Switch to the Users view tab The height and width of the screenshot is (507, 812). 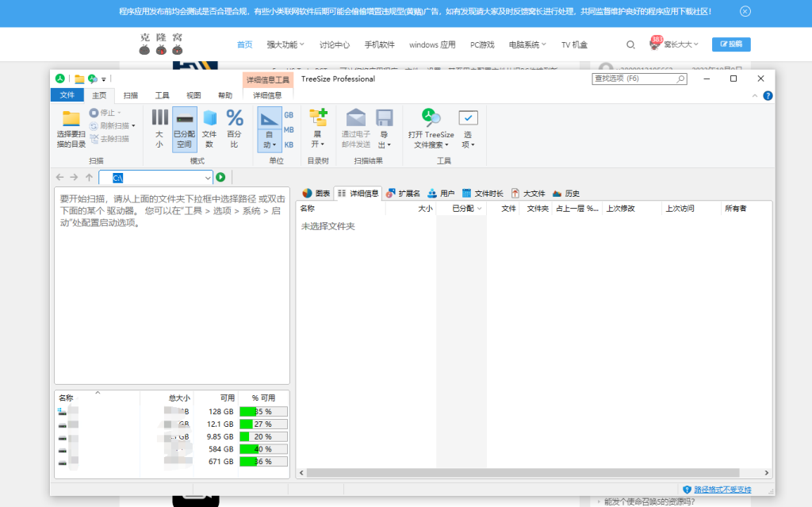click(x=441, y=194)
